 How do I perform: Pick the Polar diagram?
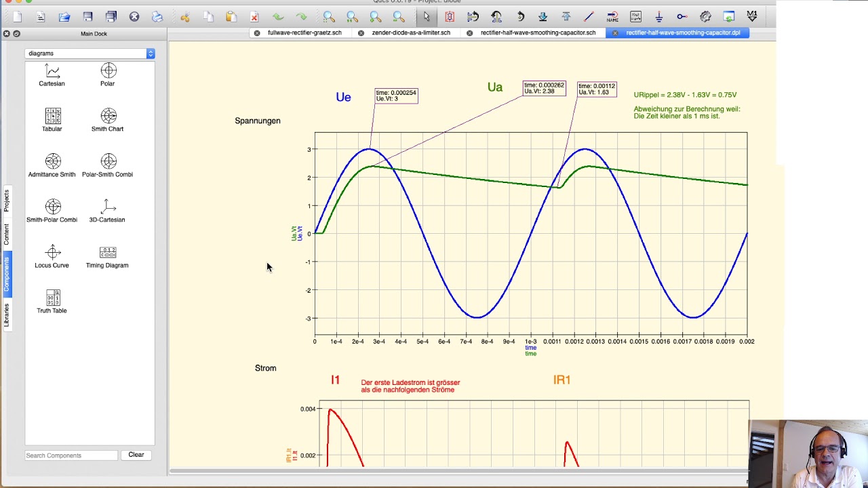(108, 75)
